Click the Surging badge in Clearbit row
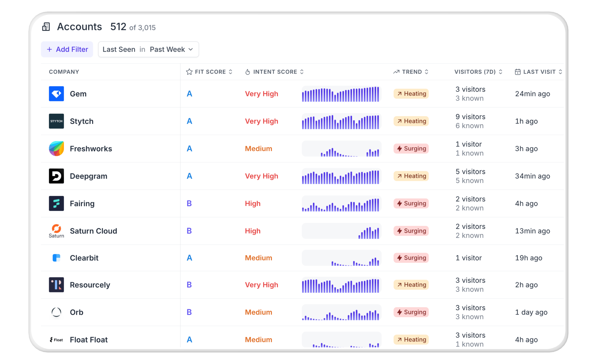597x364 pixels. [411, 258]
